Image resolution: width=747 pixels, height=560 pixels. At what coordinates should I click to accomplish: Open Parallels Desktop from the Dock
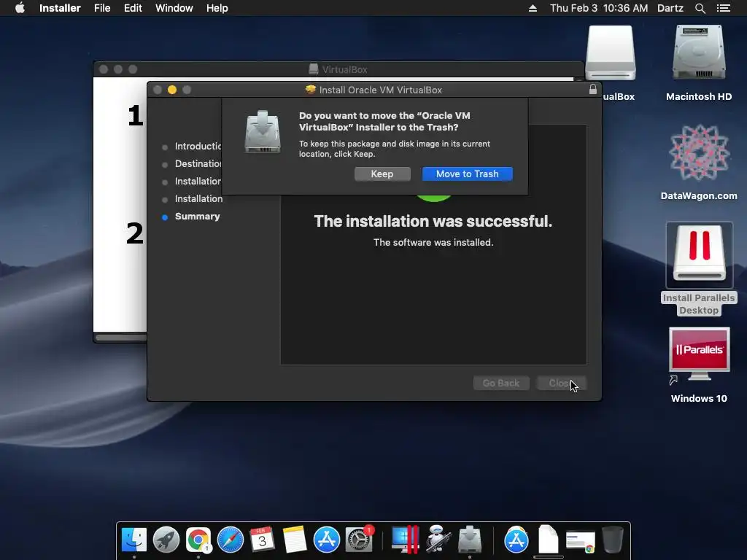coord(405,540)
